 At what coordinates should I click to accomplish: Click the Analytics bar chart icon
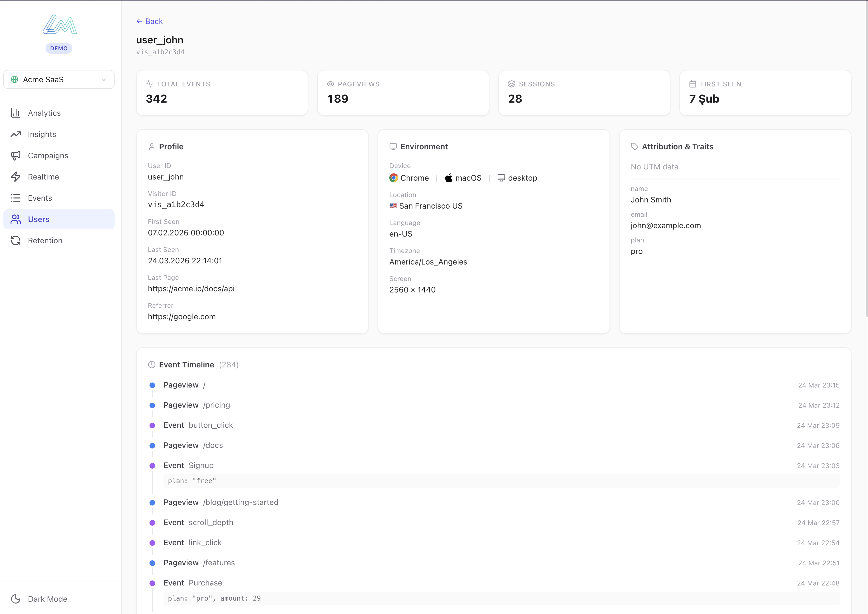[15, 113]
